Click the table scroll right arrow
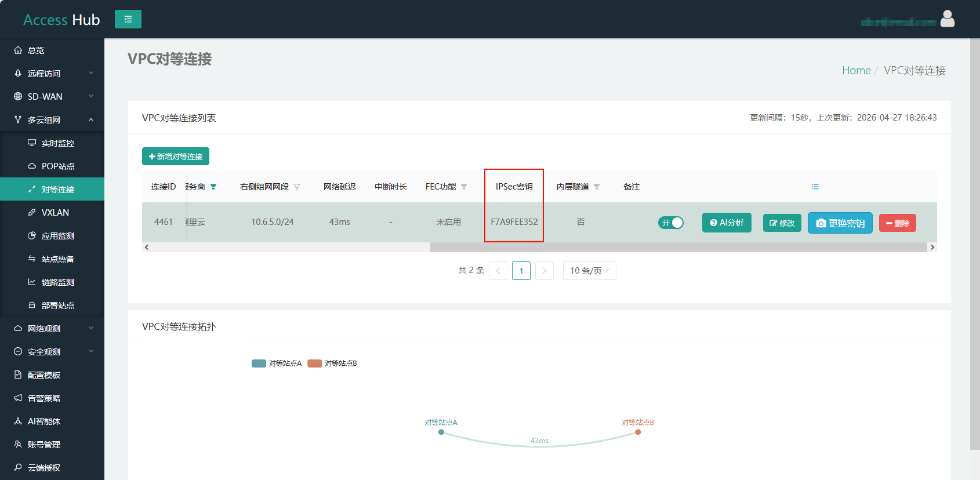Viewport: 980px width, 480px height. pyautogui.click(x=932, y=248)
